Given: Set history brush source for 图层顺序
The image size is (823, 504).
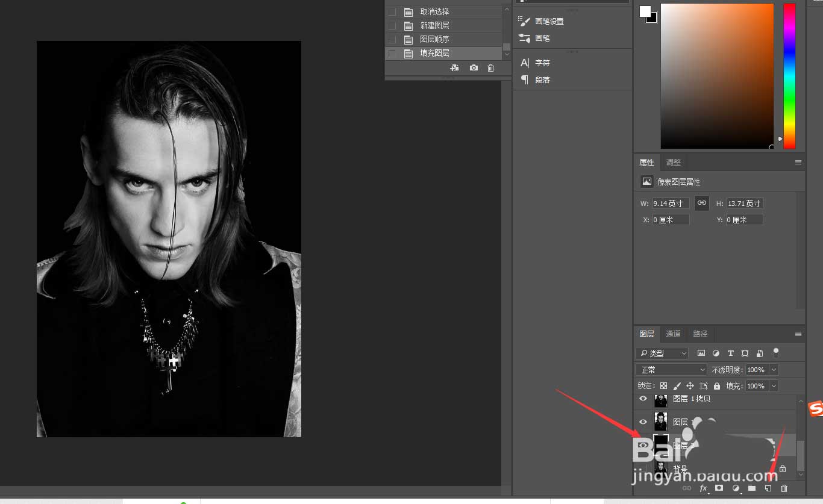Looking at the screenshot, I should click(392, 39).
